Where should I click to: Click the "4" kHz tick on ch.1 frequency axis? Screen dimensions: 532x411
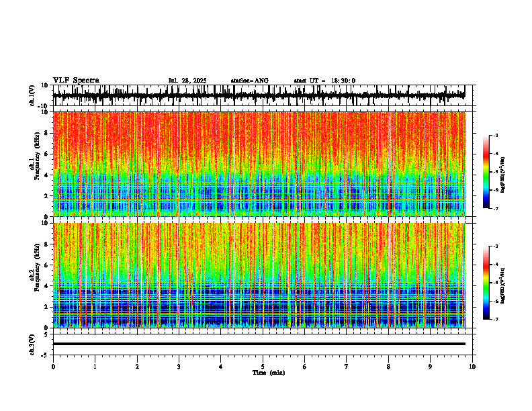click(46, 175)
